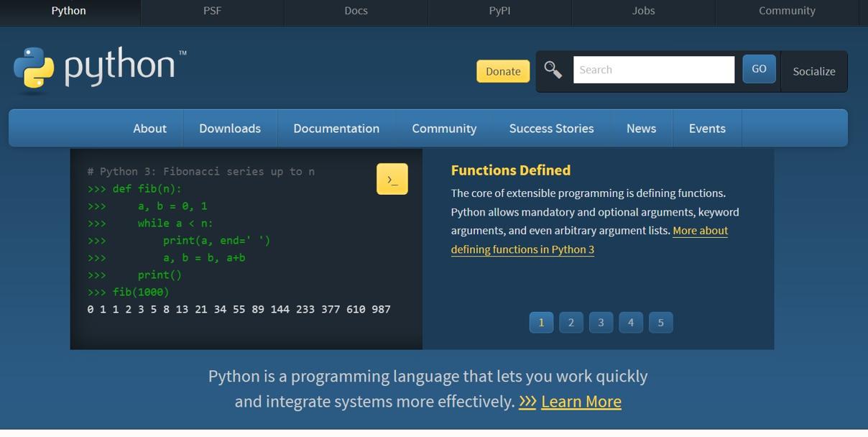The height and width of the screenshot is (437, 868).
Task: Open the Events navigation menu
Action: coord(707,129)
